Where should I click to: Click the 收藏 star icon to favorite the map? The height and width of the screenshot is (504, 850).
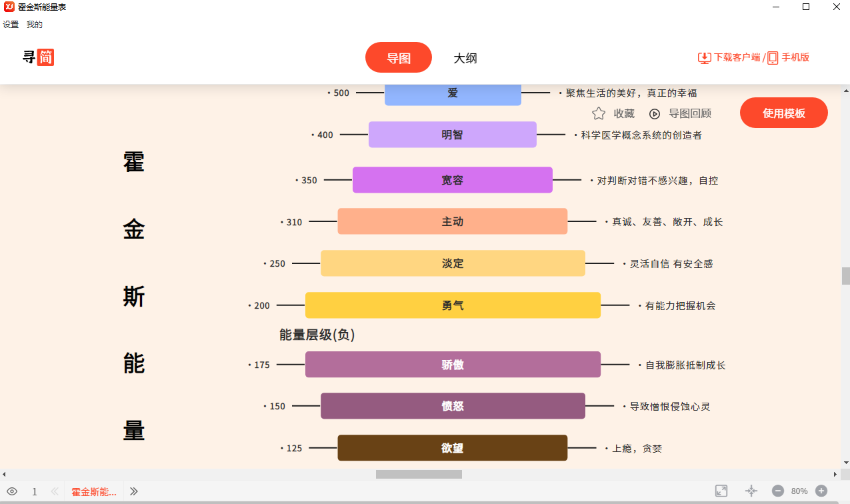point(598,113)
